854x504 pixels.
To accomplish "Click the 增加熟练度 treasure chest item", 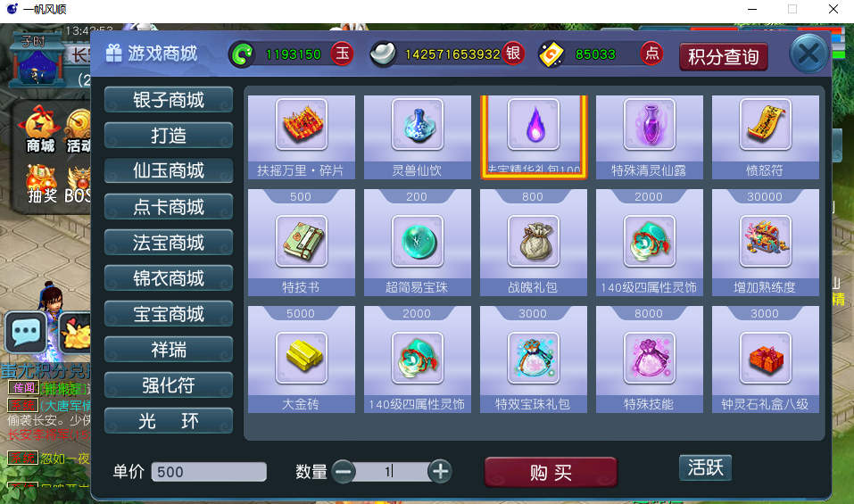I will tap(766, 243).
